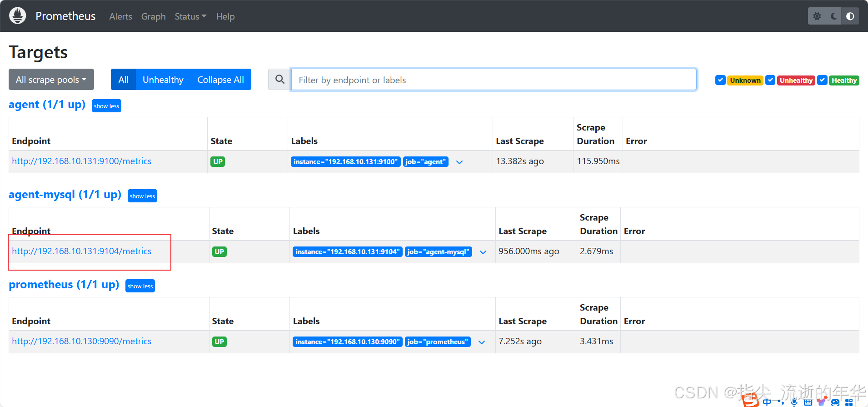Select the All filter button
This screenshot has width=868, height=407.
pos(123,80)
